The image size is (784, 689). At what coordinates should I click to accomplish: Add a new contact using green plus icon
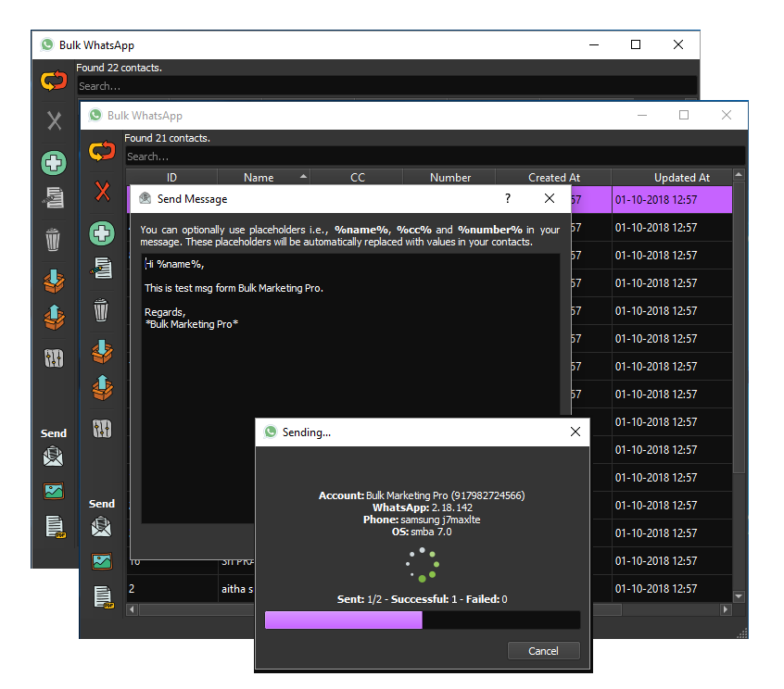[x=102, y=233]
